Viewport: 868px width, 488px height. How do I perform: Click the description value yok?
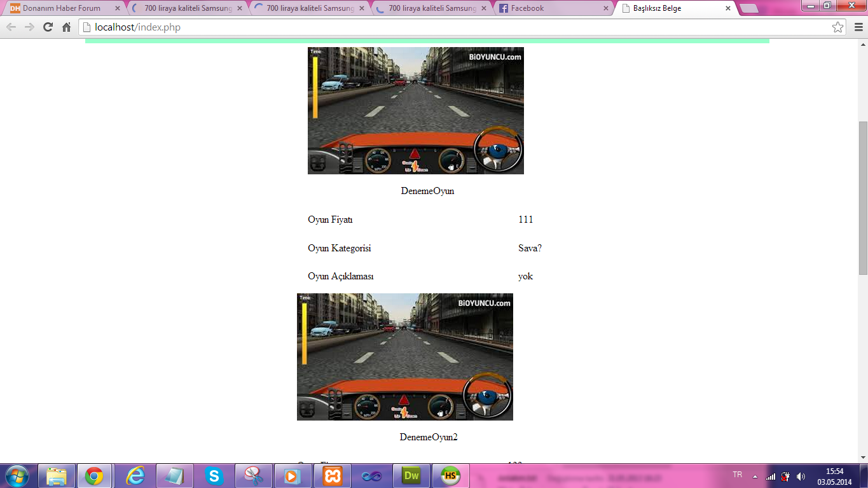point(525,276)
